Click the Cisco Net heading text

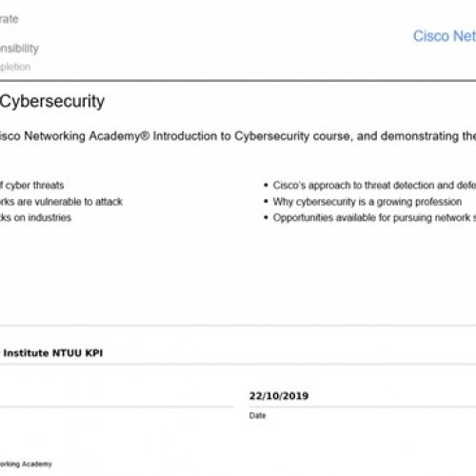click(445, 36)
